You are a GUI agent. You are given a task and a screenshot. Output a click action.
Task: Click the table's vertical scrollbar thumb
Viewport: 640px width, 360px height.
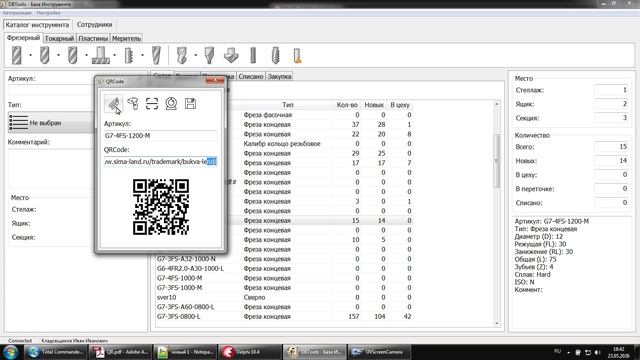point(497,161)
